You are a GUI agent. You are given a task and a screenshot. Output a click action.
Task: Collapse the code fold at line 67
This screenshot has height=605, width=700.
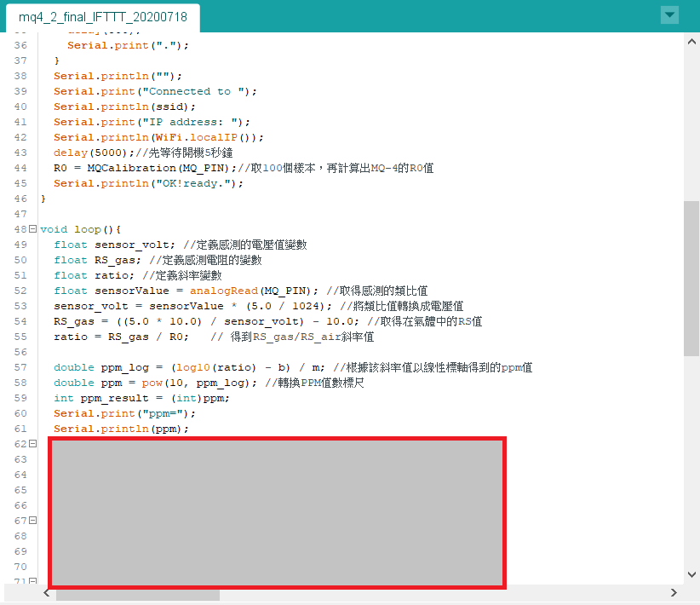pos(32,520)
